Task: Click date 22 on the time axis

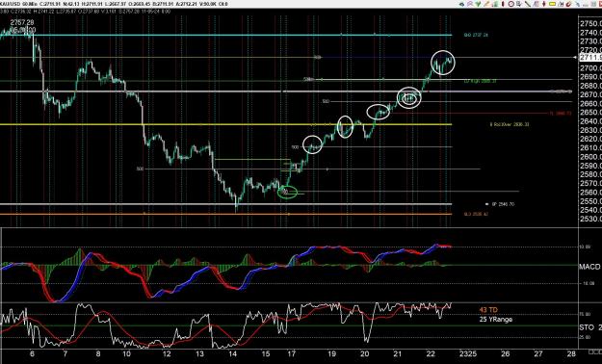Action: point(431,353)
